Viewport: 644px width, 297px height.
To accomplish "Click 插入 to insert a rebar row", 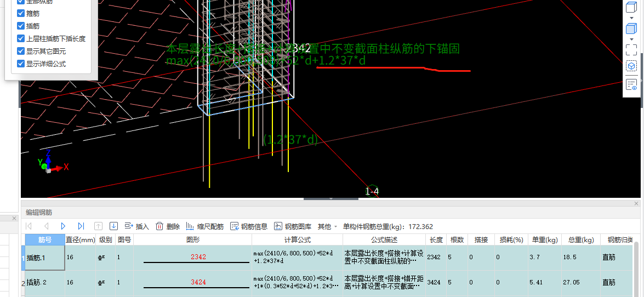I will click(x=136, y=226).
